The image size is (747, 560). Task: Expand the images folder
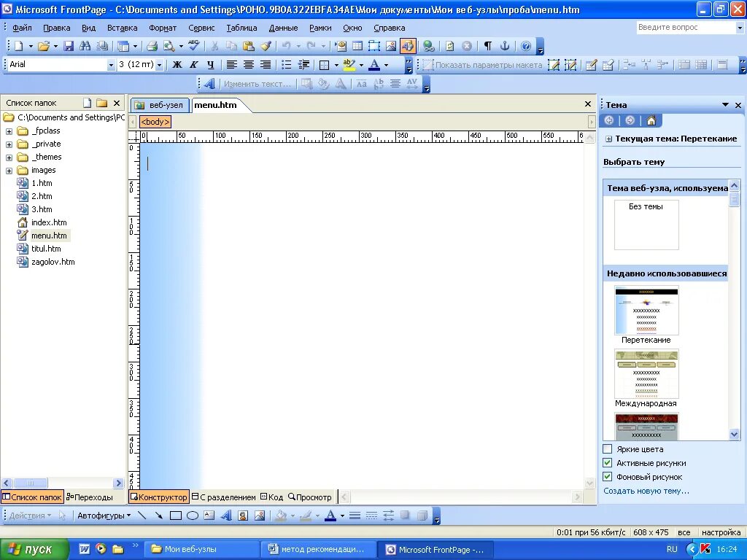tap(9, 171)
